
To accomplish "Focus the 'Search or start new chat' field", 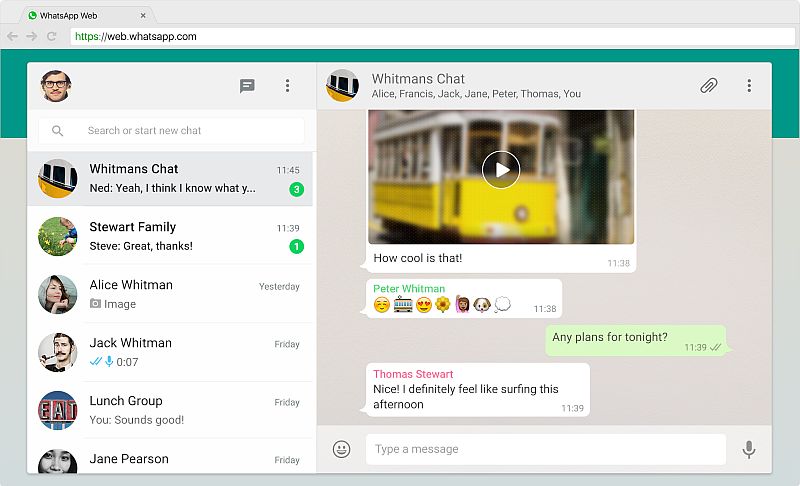I will coord(180,131).
